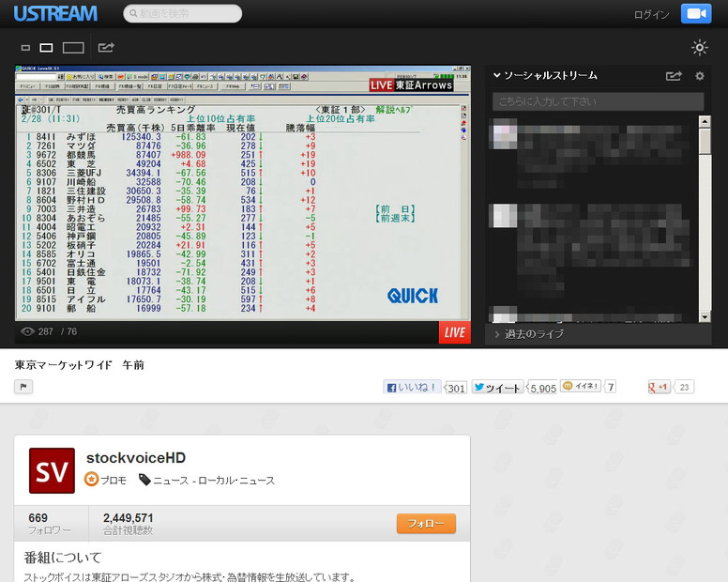
Task: Click the LIVE 東証Arrows overlay in video
Action: (411, 85)
